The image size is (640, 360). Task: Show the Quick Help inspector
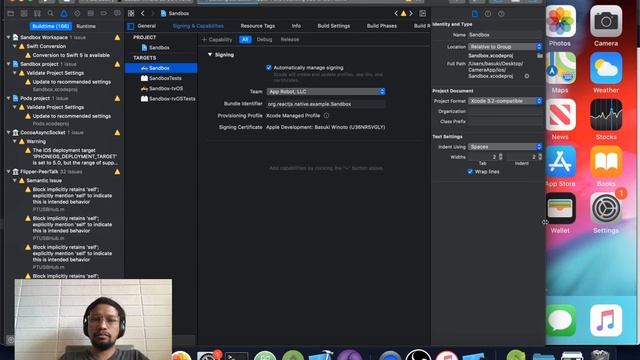click(501, 14)
